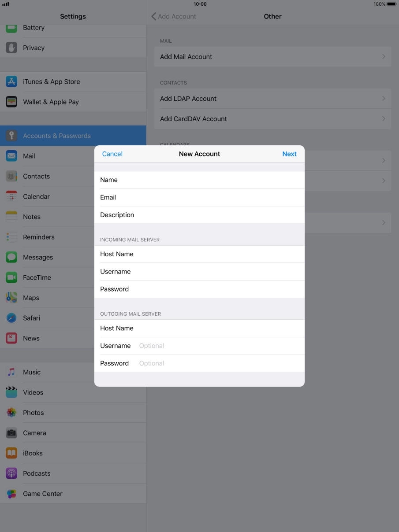The width and height of the screenshot is (399, 532).
Task: Open the Privacy settings icon
Action: click(x=11, y=48)
